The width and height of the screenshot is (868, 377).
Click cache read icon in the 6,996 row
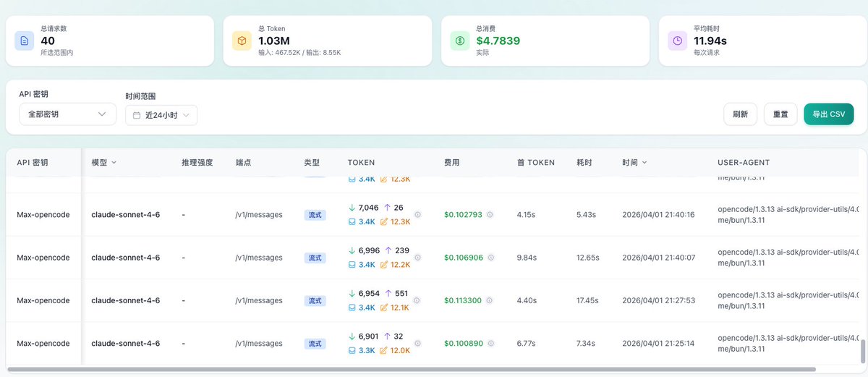pyautogui.click(x=352, y=265)
